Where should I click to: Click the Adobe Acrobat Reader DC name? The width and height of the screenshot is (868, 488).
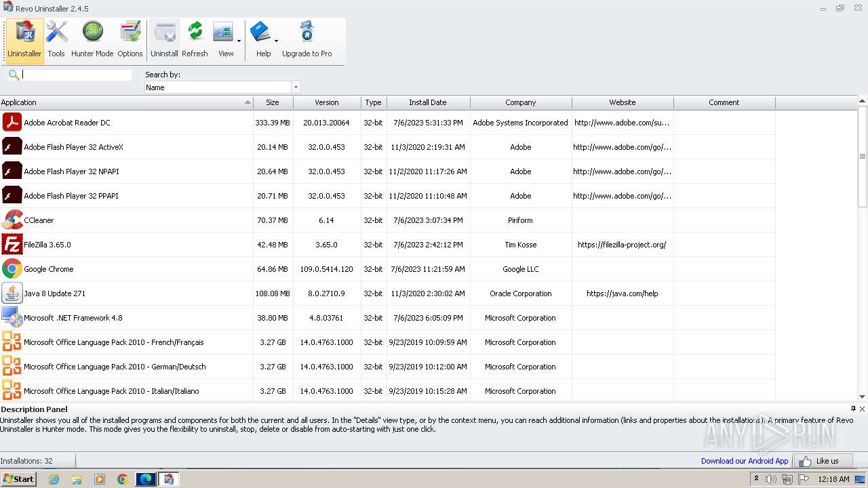[x=67, y=123]
